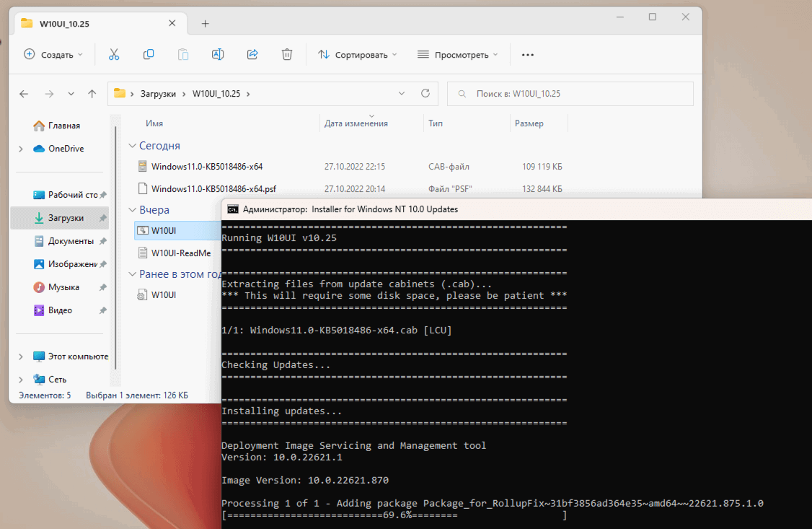The height and width of the screenshot is (529, 812).
Task: Click the Copy icon in Explorer toolbar
Action: tap(149, 54)
